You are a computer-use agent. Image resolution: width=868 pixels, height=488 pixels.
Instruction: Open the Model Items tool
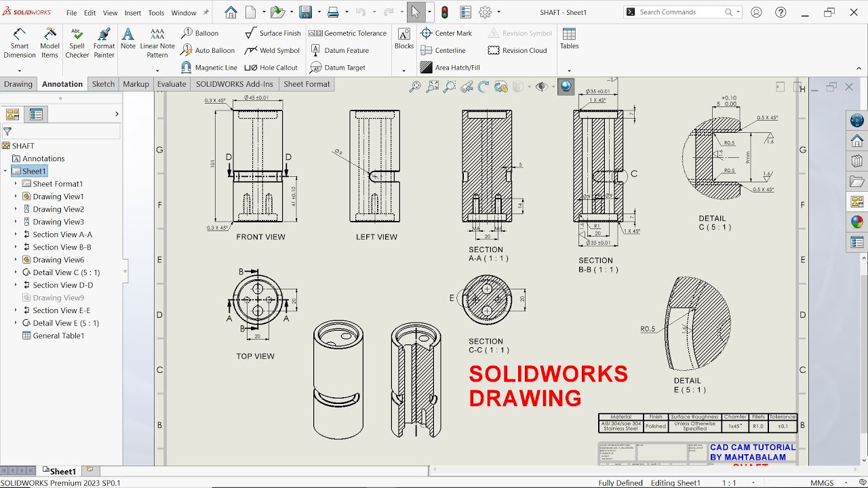coord(50,43)
